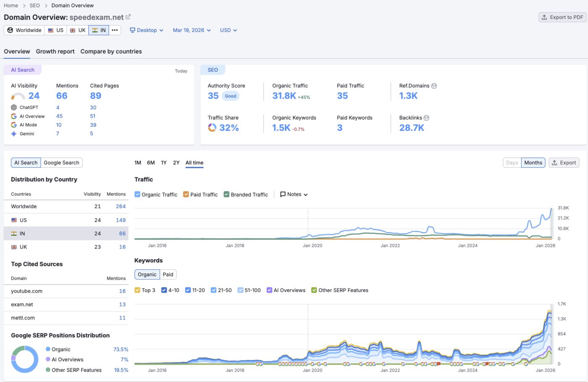588x382 pixels.
Task: Click the Google AI Mode icon
Action: pos(14,125)
